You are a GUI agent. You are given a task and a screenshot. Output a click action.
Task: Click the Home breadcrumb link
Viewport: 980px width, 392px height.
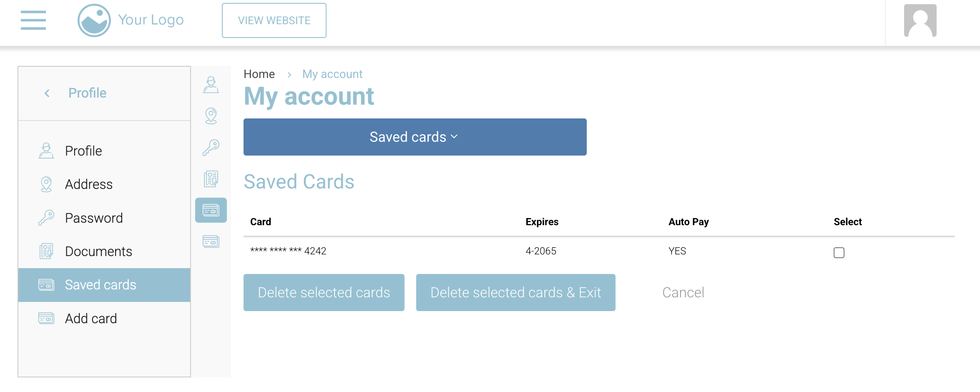coord(259,74)
